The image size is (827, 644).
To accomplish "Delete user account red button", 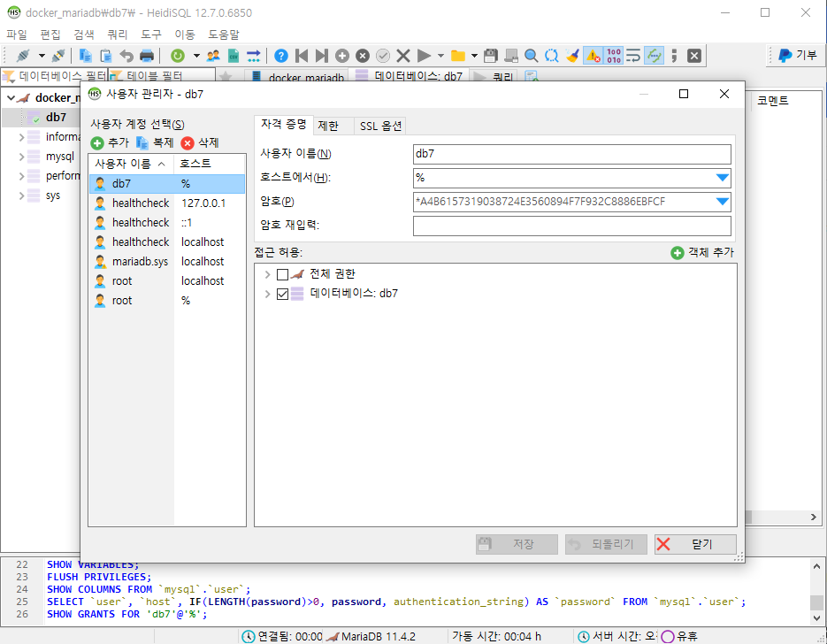I will pos(200,143).
